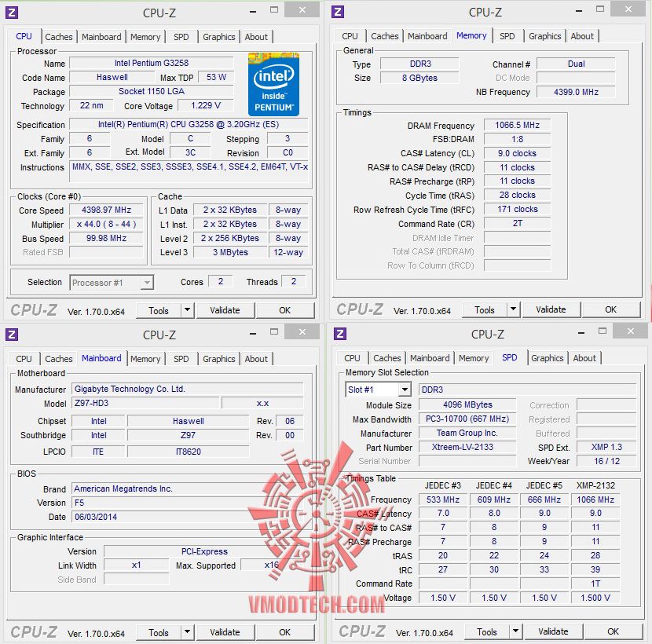Select CPU tab in the Memory window
The width and height of the screenshot is (652, 644).
tap(350, 36)
